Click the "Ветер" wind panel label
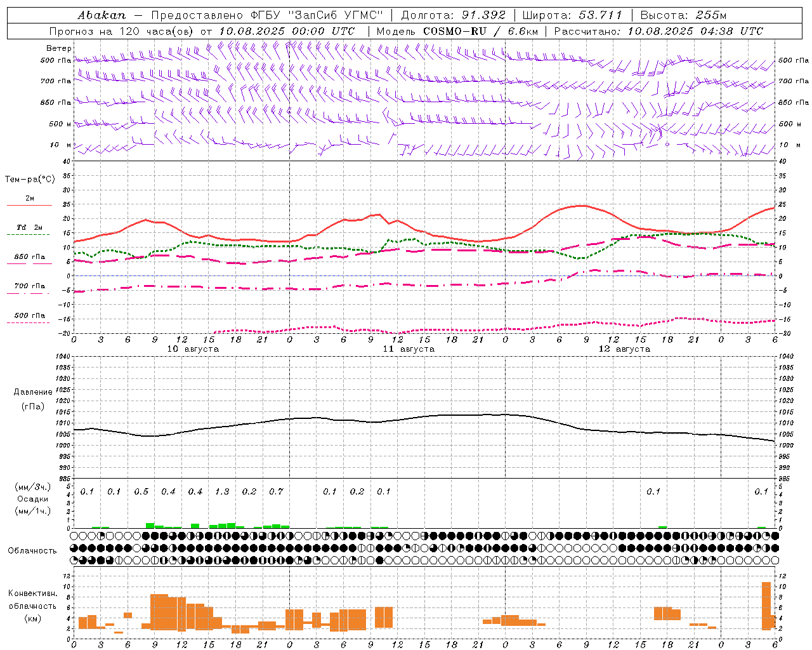Screen dimensions: 812x650 coord(59,48)
